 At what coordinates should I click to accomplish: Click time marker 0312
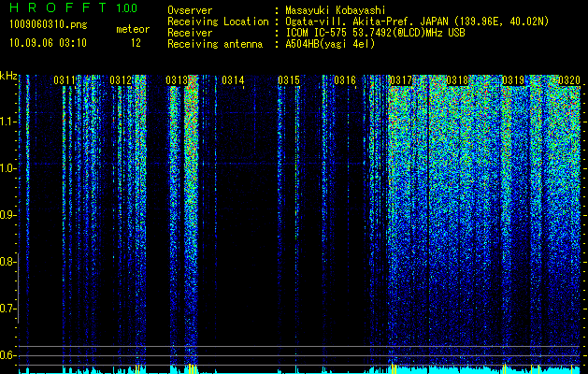[x=121, y=80]
